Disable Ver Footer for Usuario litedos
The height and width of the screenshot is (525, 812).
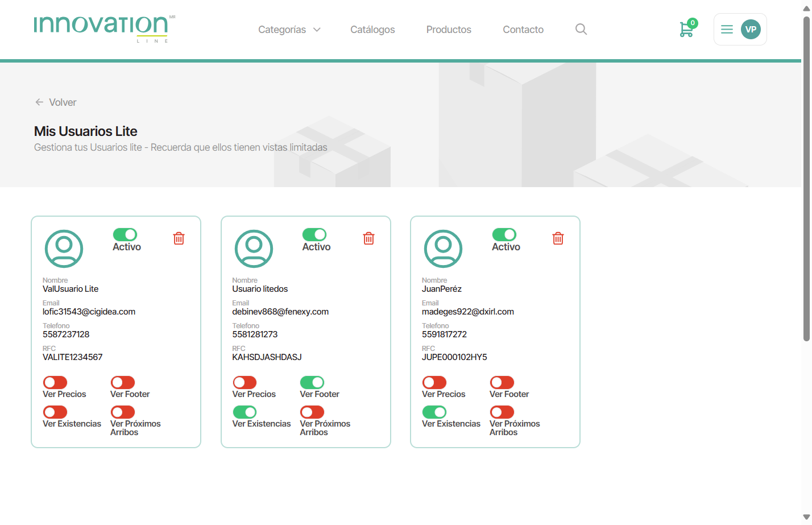click(312, 382)
